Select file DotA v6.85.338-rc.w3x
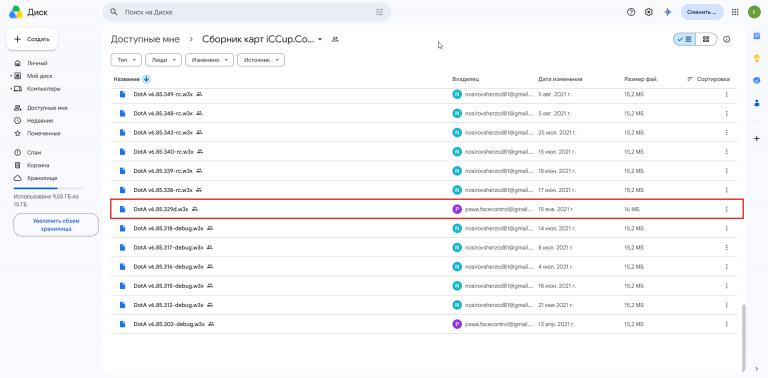 point(424,189)
